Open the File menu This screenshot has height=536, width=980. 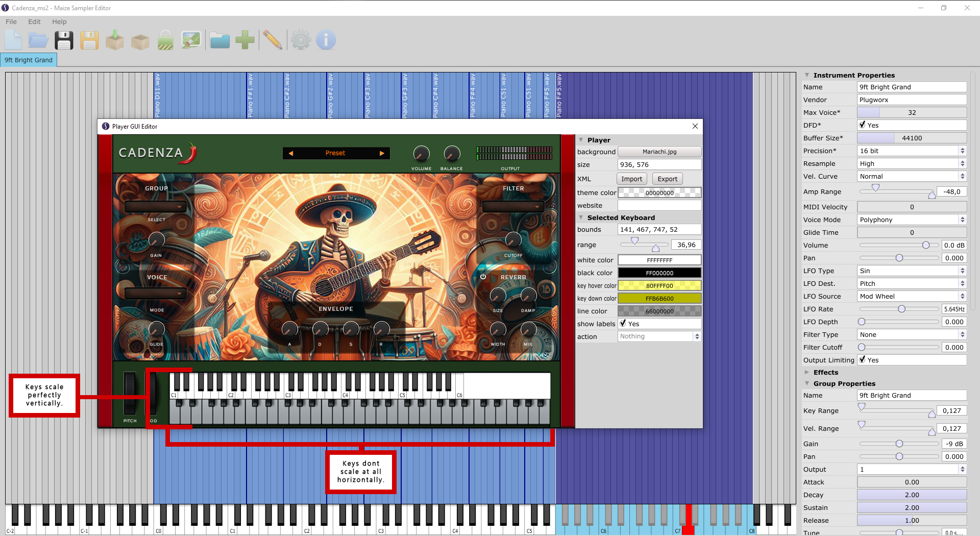pos(11,21)
